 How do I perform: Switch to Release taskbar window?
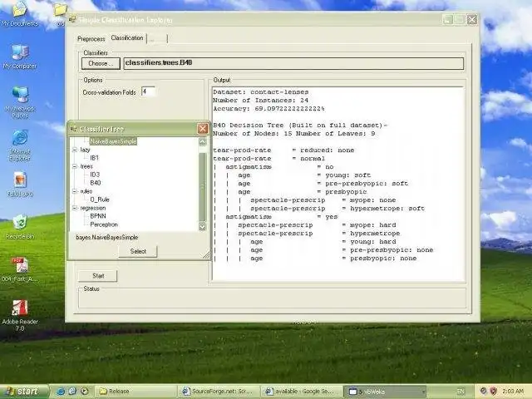[x=135, y=392]
